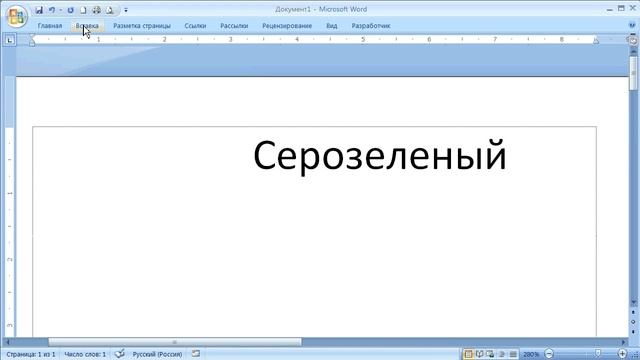640x360 pixels.
Task: Change language via Русский (Россия)
Action: click(x=157, y=354)
